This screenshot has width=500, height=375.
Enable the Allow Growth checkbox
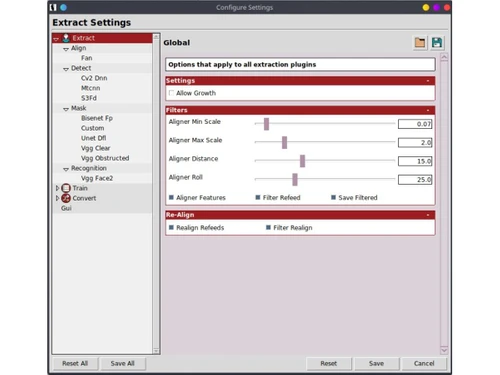click(x=171, y=93)
